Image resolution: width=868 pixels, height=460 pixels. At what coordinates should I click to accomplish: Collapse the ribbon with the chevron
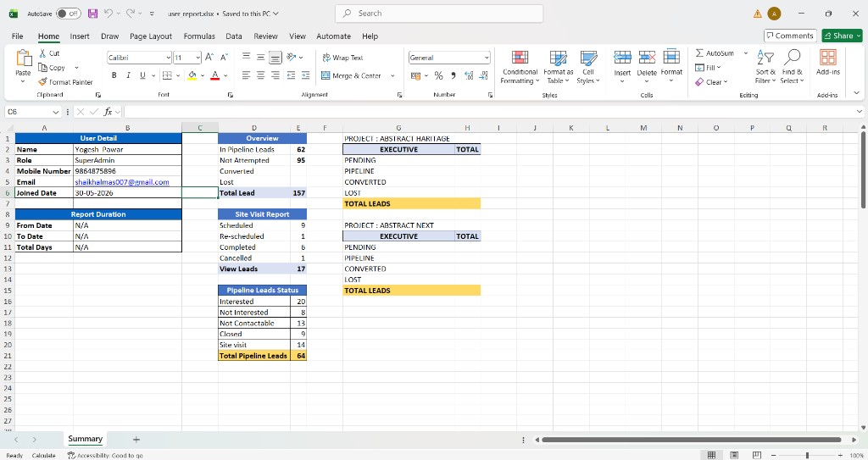pos(857,92)
